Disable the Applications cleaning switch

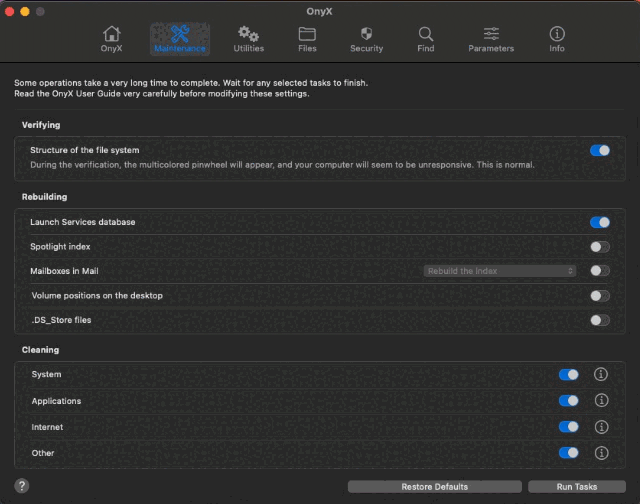[568, 401]
